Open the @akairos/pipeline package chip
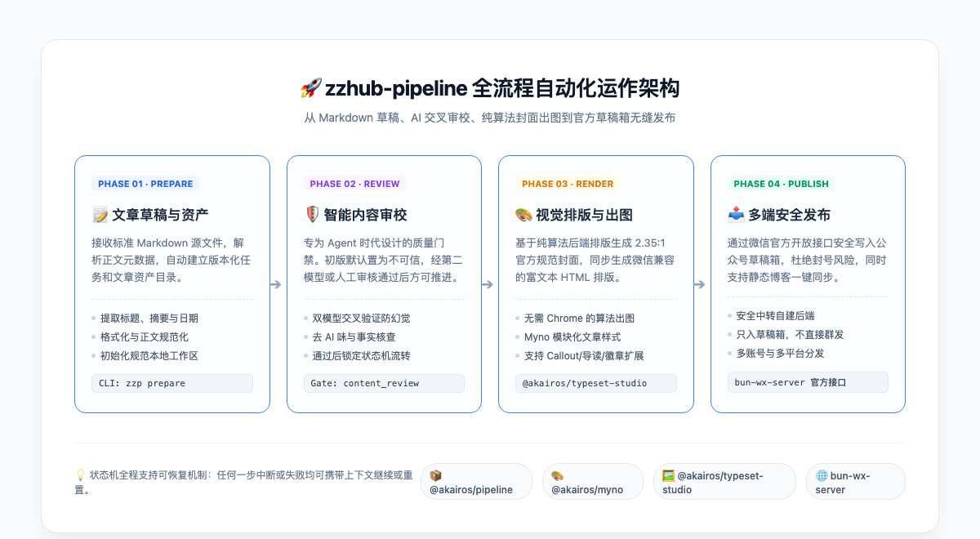 (x=476, y=482)
